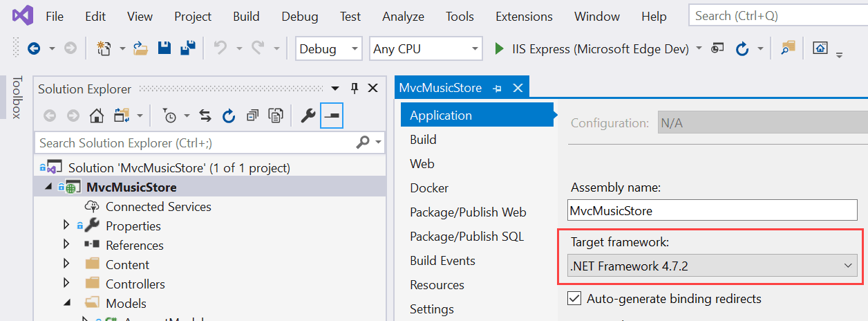Collapse the MvcMusicStore project node
This screenshot has height=321, width=868.
pos(48,187)
